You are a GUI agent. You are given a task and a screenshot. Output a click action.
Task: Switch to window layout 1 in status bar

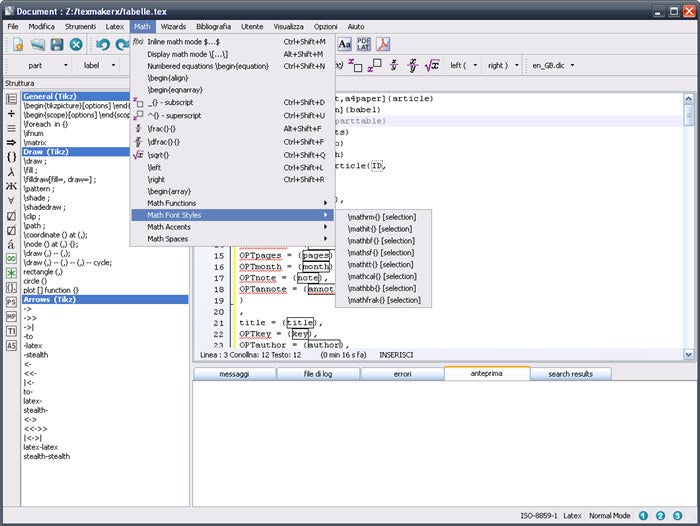645,515
